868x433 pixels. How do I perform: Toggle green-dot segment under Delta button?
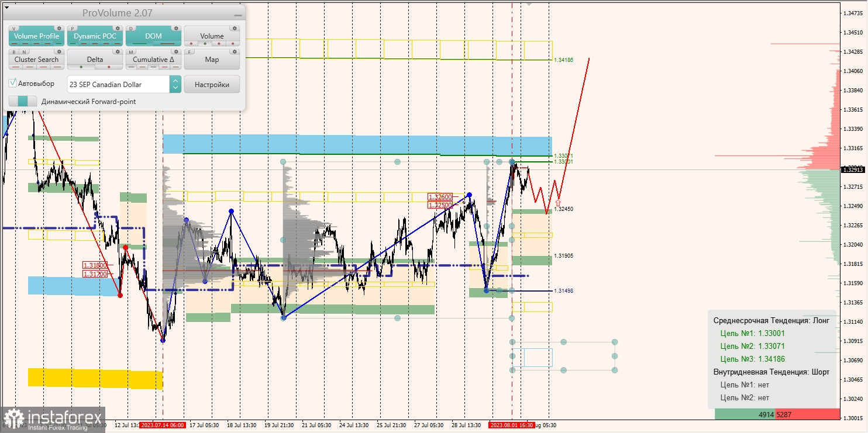point(81,67)
